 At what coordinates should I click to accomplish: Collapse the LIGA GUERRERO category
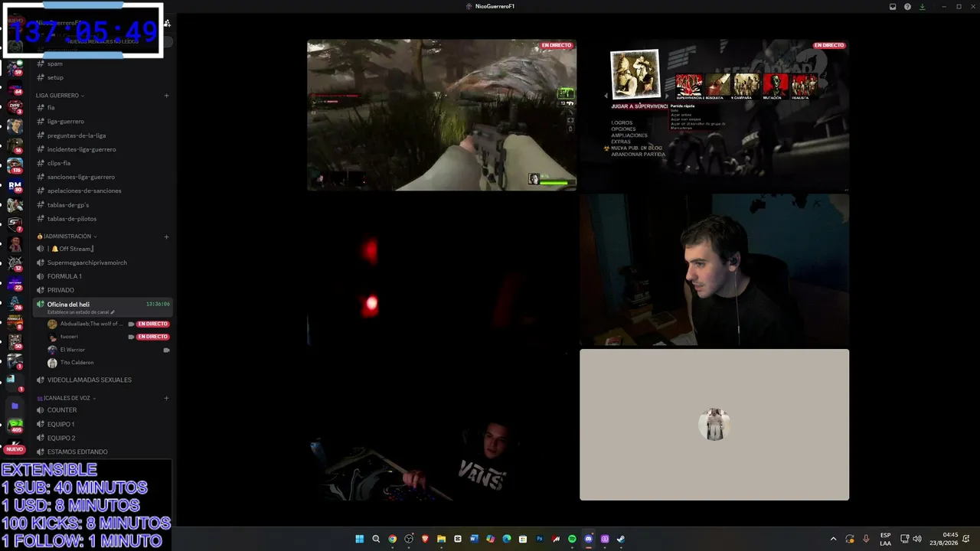point(60,96)
